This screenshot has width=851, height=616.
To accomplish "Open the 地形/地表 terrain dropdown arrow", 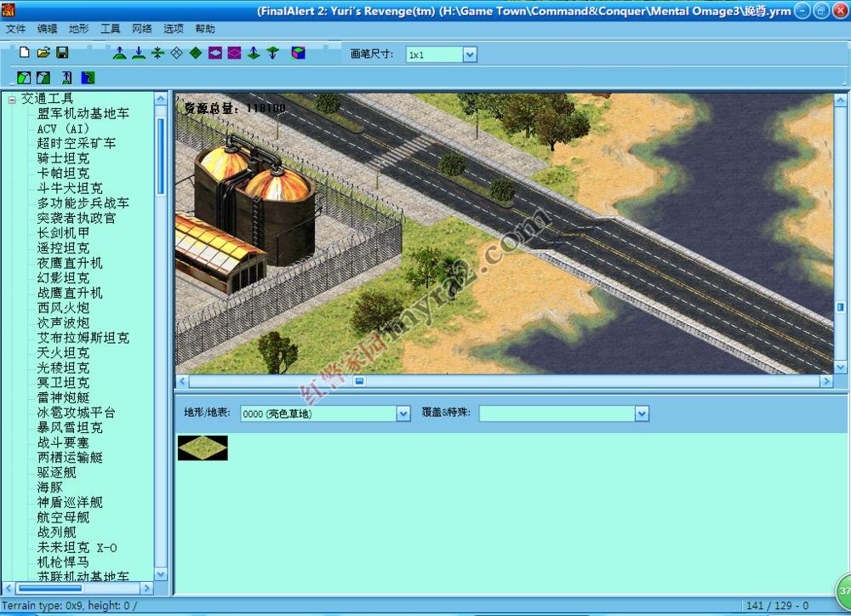I will coord(403,414).
